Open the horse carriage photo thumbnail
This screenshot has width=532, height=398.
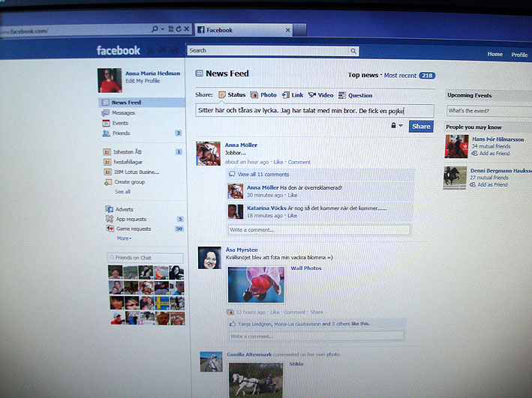click(x=256, y=380)
